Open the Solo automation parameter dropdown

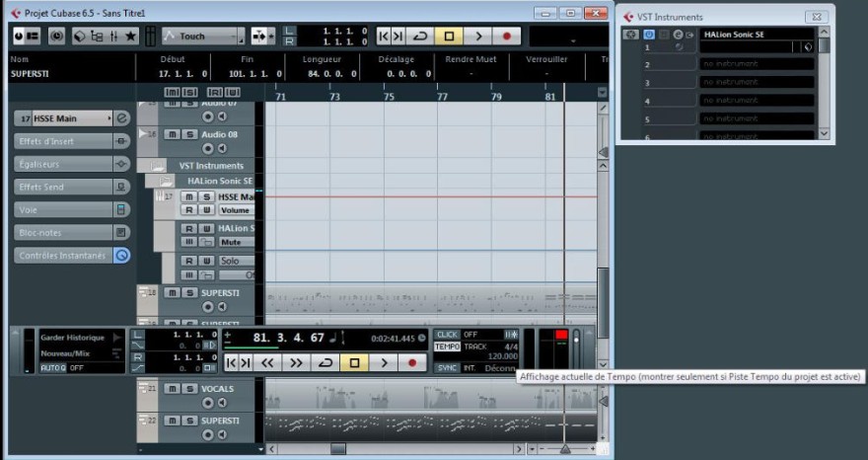[x=237, y=261]
